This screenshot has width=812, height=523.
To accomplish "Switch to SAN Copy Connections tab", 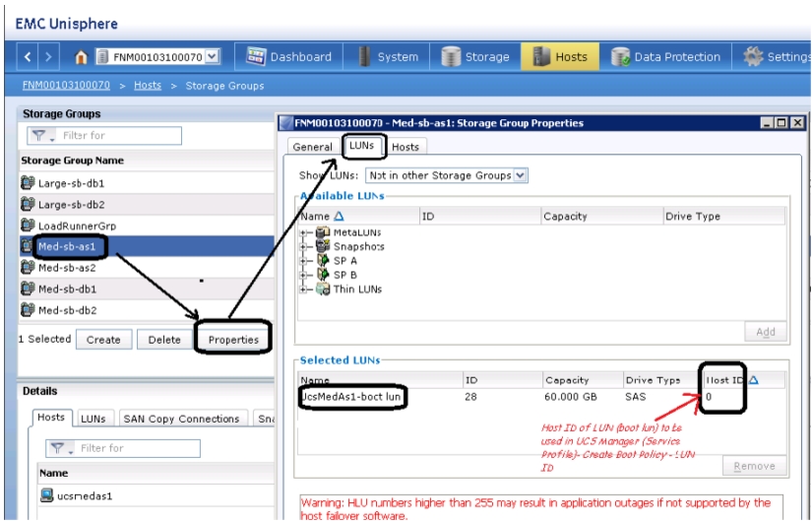I will click(181, 419).
